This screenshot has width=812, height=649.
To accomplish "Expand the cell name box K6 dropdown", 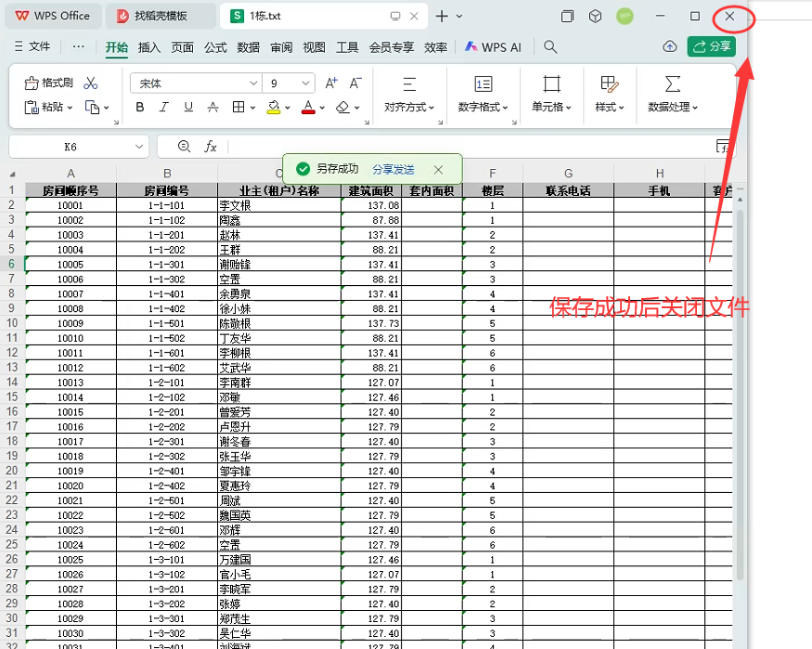I will pos(139,147).
